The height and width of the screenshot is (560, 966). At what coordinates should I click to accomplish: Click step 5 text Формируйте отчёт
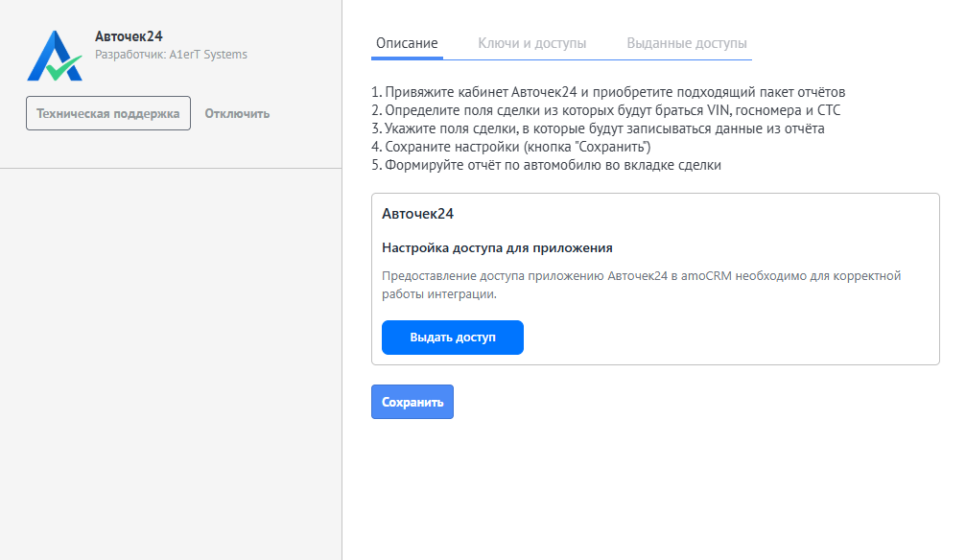[547, 165]
